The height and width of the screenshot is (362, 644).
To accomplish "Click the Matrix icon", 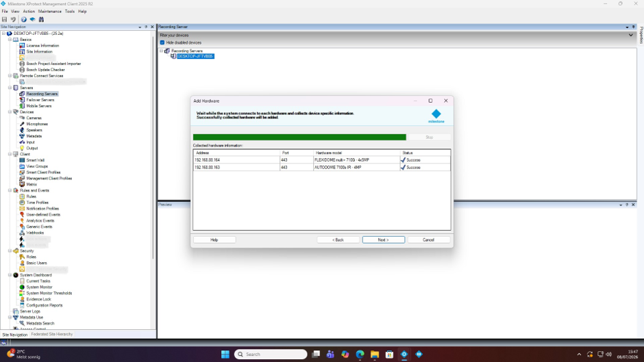I will 22,184.
